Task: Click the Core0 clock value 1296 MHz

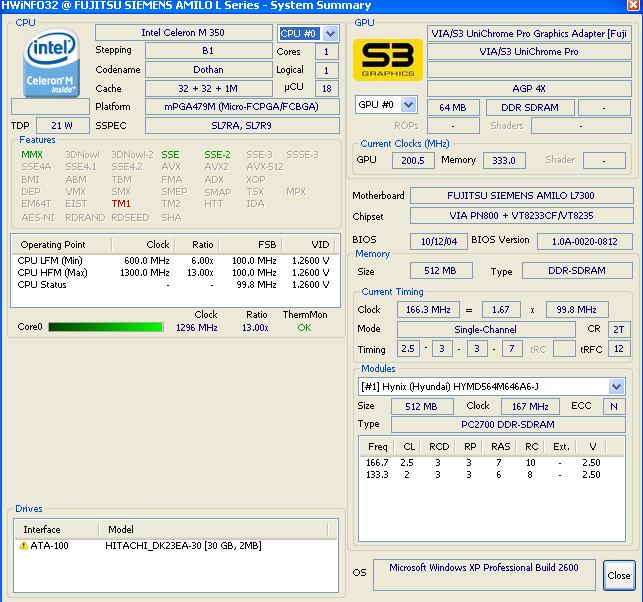Action: (197, 328)
